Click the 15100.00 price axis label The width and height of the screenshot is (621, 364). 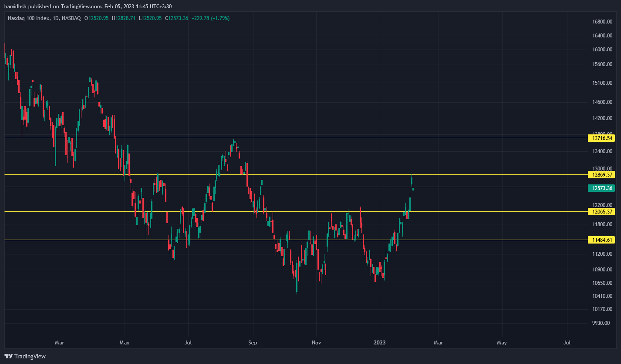point(603,83)
